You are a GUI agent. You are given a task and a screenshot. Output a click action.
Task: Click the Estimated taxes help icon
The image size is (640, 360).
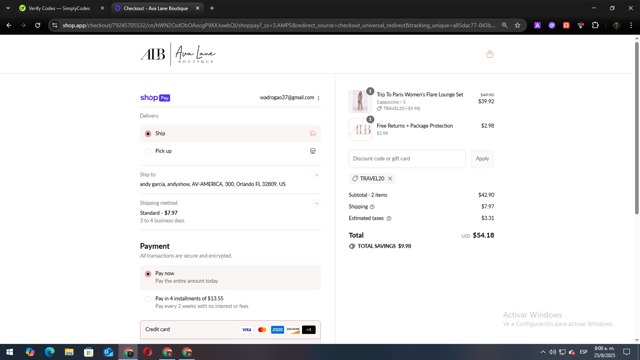pyautogui.click(x=389, y=218)
